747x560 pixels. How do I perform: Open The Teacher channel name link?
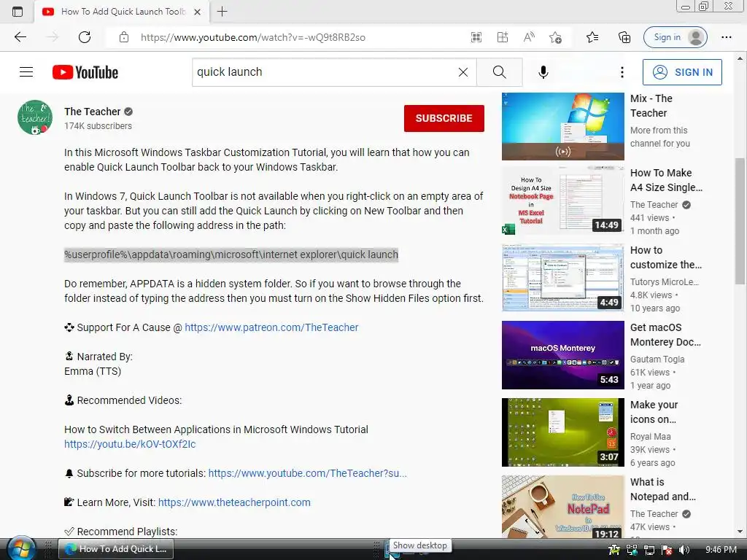click(x=93, y=112)
